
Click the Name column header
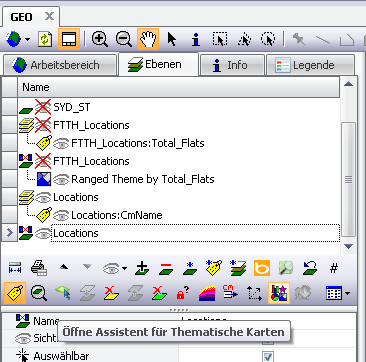click(x=179, y=87)
